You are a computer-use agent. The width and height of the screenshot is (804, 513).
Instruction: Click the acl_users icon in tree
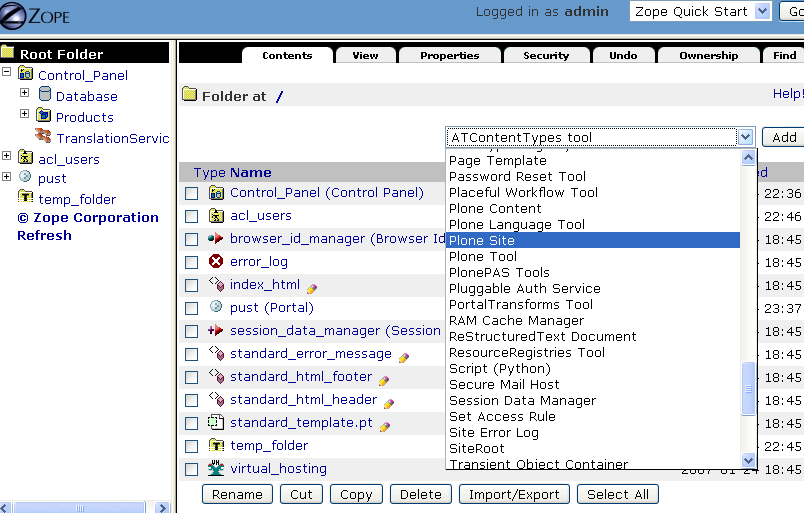click(x=26, y=157)
